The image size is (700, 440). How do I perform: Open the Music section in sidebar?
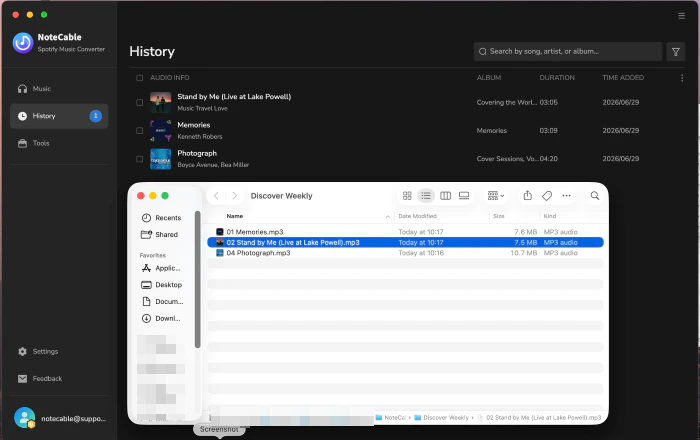click(59, 89)
